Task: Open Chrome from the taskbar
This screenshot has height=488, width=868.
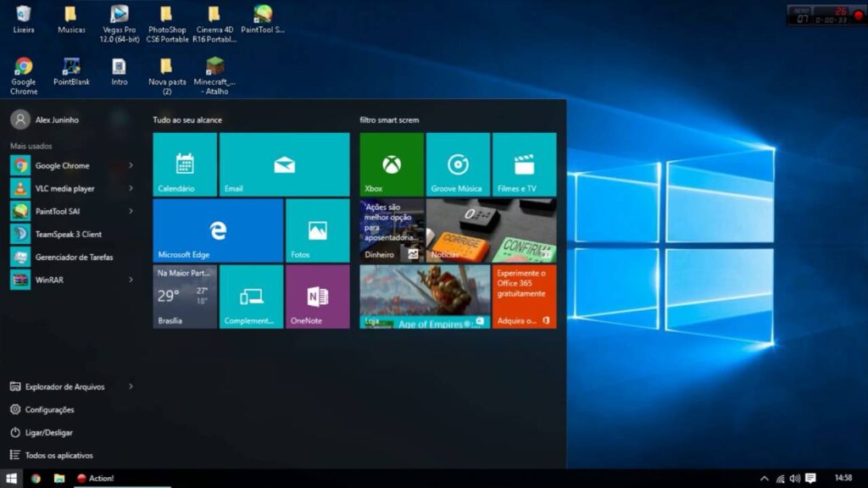Action: tap(36, 479)
